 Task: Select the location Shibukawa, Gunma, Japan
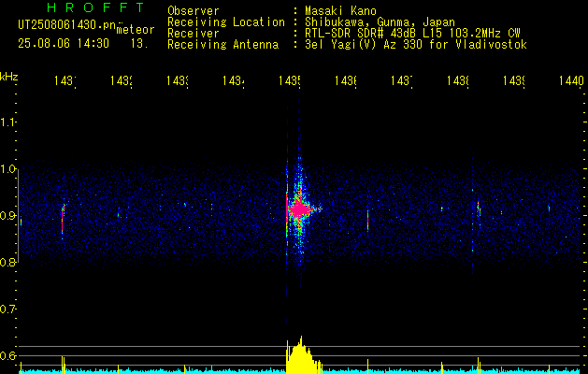point(380,22)
